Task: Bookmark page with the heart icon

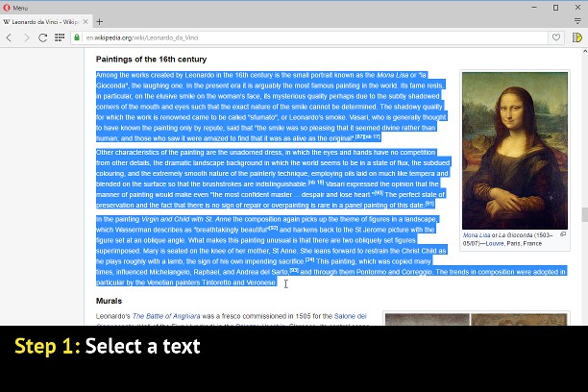Action: click(x=556, y=37)
